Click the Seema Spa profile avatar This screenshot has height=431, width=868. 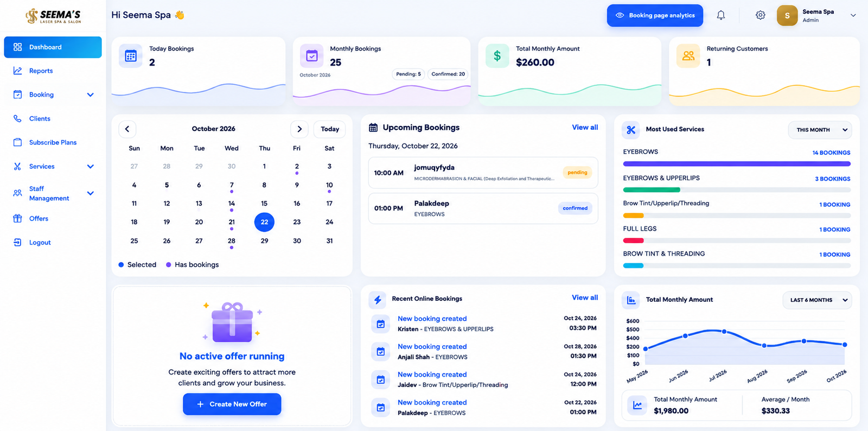[x=787, y=16]
